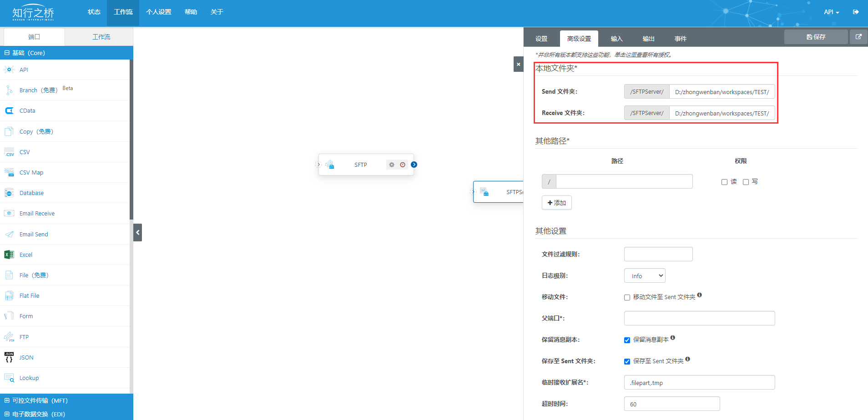Select the Excel connector icon
The height and width of the screenshot is (420, 868).
click(9, 255)
